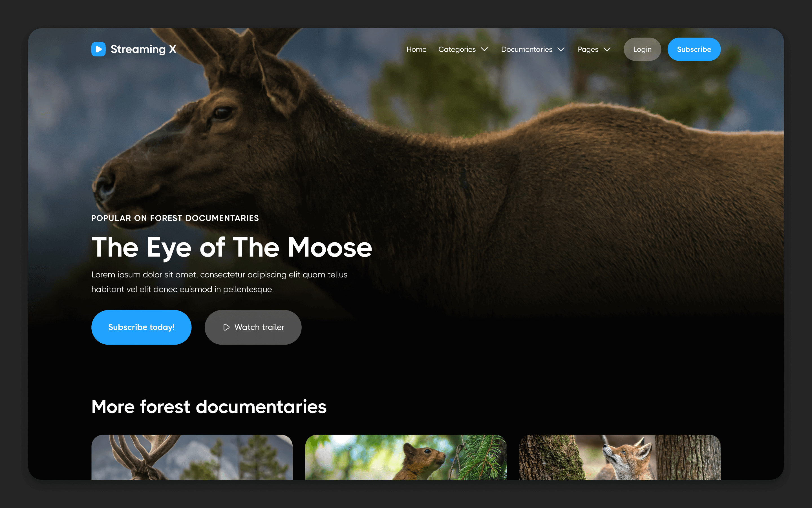Expand the Documentaries chevron arrow

point(561,49)
